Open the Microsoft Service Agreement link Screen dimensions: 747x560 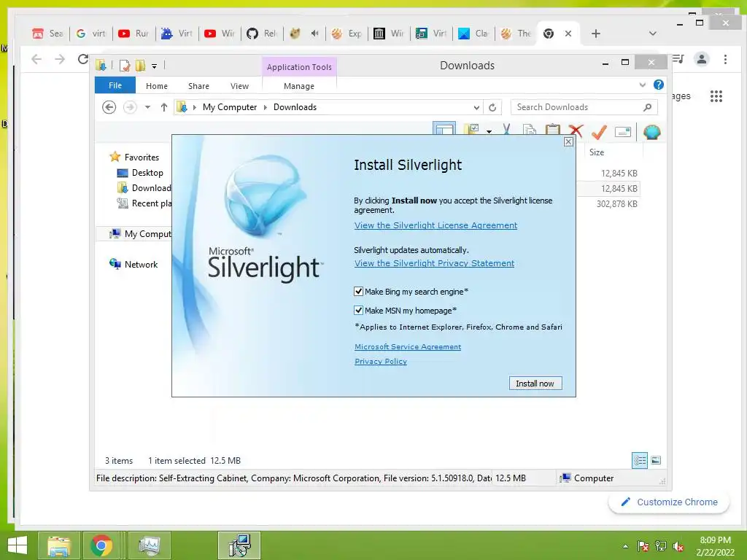[x=408, y=346]
